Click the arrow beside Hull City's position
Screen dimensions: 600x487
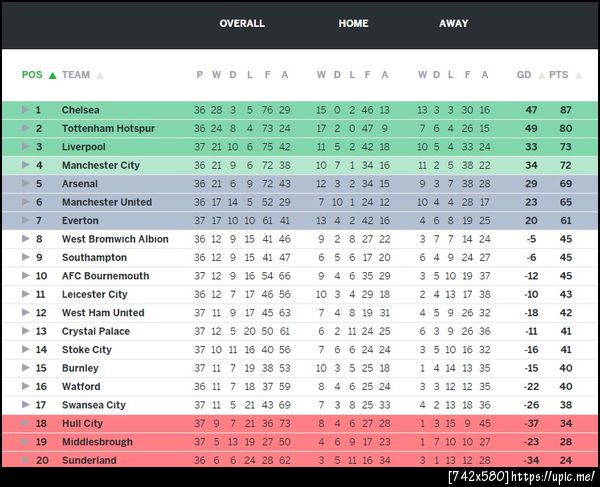[26, 423]
